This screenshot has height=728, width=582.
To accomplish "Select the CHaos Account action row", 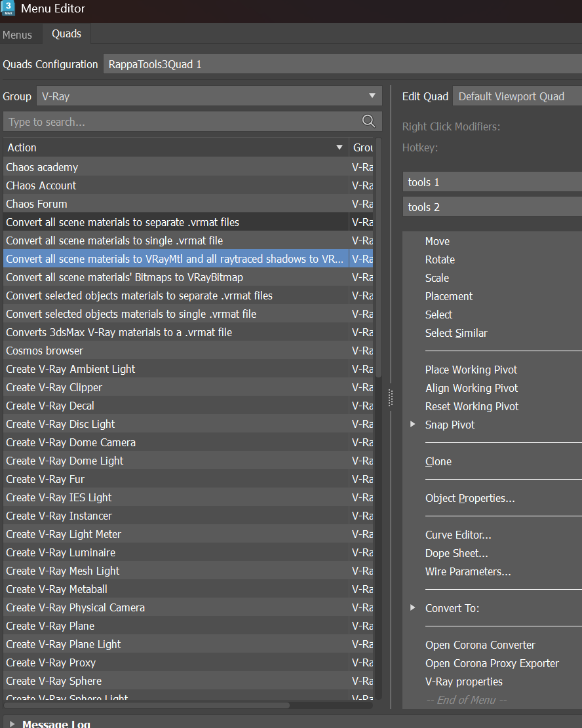I will 188,185.
